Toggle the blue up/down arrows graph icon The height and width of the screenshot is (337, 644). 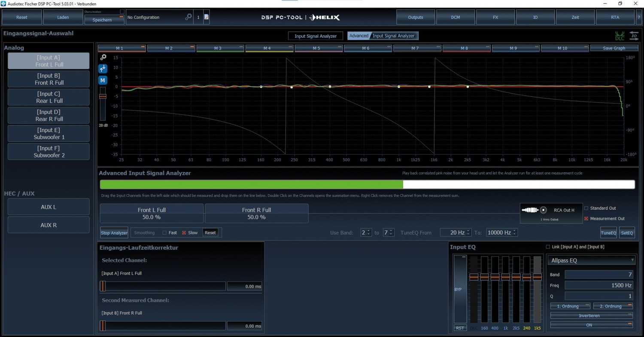[x=103, y=68]
